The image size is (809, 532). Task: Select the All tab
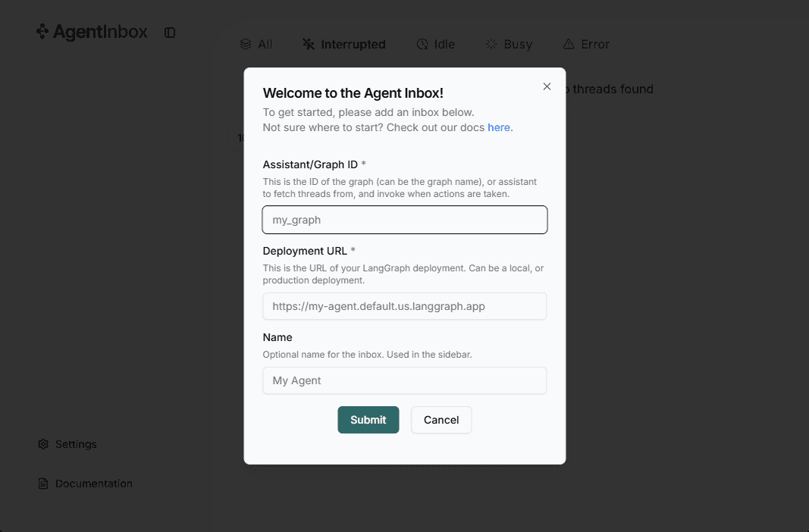pyautogui.click(x=256, y=44)
